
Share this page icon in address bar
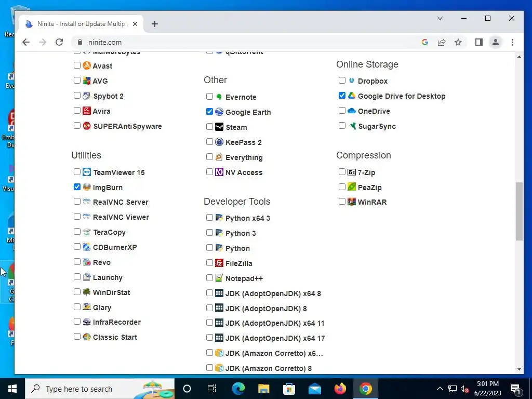click(x=442, y=43)
